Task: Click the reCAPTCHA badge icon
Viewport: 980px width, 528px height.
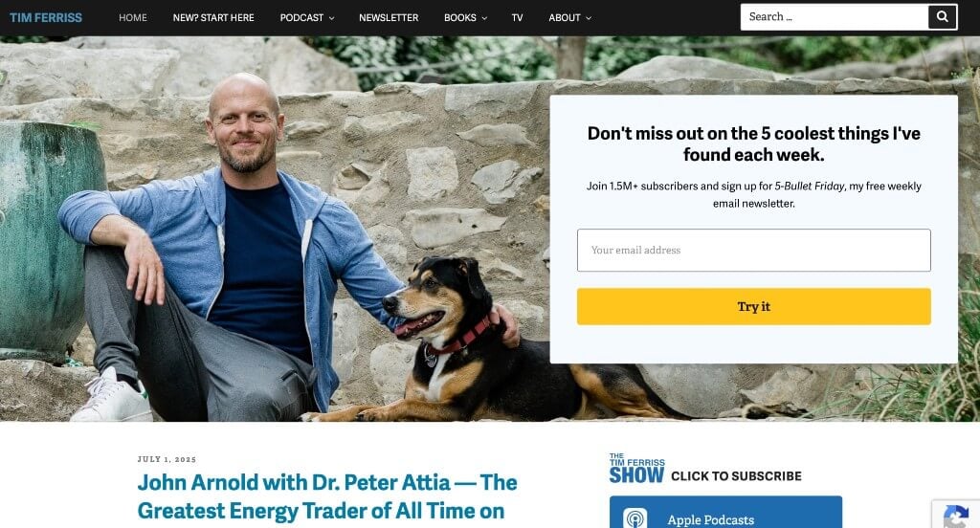Action: [956, 517]
